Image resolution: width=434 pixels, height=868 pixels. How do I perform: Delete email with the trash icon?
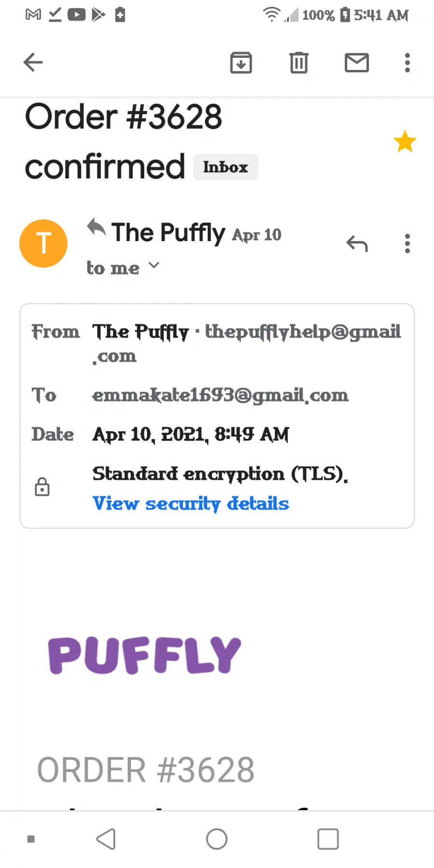(299, 63)
